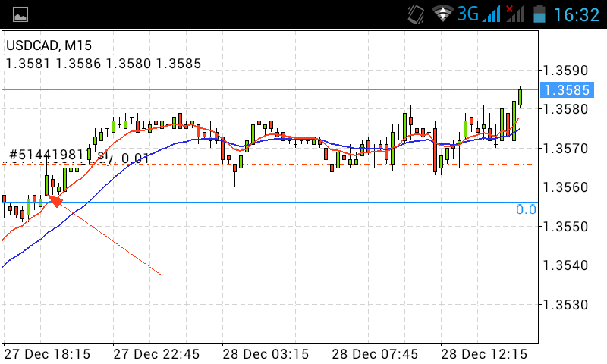Tap the picture notification icon in status bar
607x364 pixels.
[20, 14]
